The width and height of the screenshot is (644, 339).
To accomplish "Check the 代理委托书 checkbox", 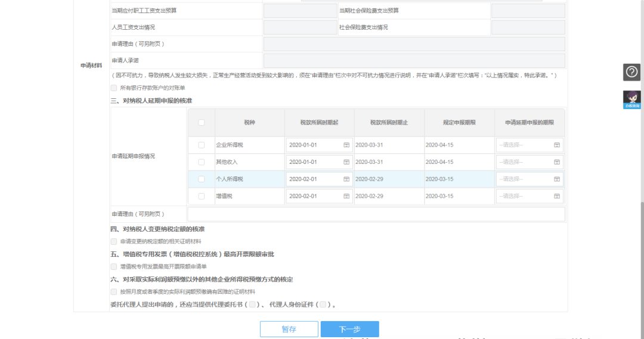I will pos(252,304).
